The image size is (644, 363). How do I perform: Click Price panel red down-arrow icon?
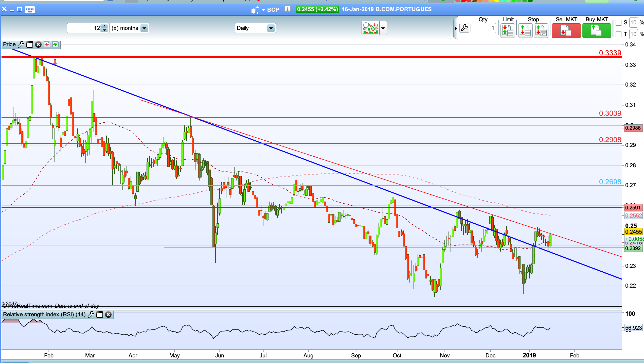tap(47, 44)
